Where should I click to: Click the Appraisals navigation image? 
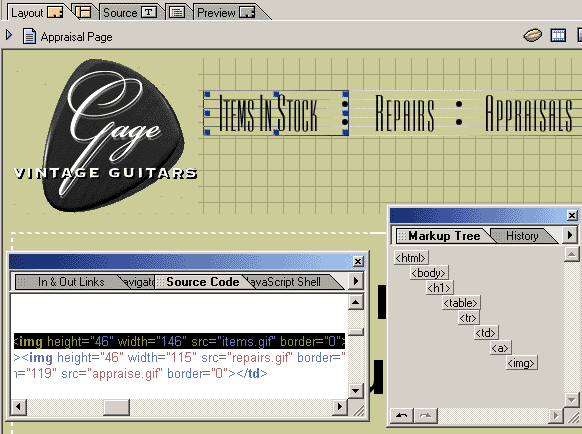coord(529,113)
